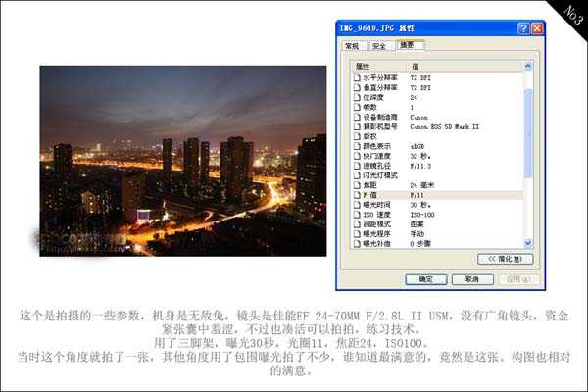Viewport: 588px width, 392px height.
Task: Click the help question mark button in title bar
Action: pyautogui.click(x=523, y=29)
